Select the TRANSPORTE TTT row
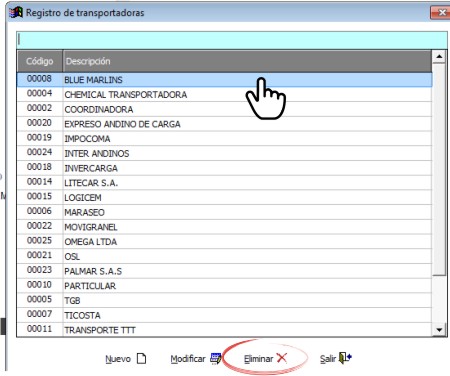The height and width of the screenshot is (376, 450). click(224, 330)
